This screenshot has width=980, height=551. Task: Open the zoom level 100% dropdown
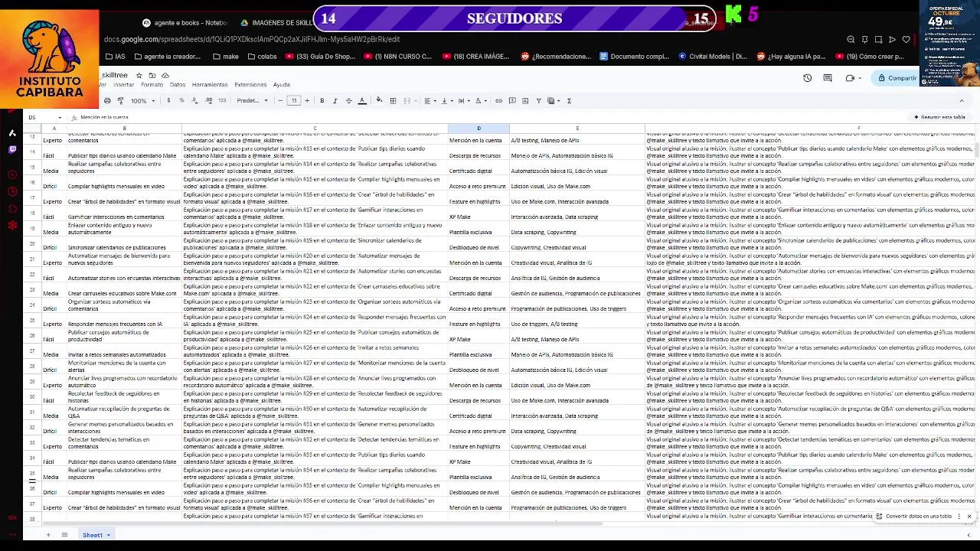click(x=142, y=101)
